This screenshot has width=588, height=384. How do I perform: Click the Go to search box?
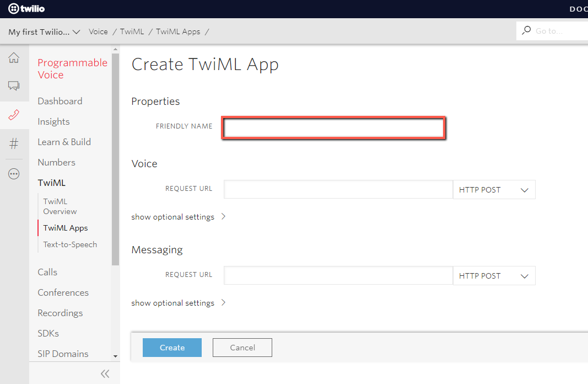coord(552,31)
